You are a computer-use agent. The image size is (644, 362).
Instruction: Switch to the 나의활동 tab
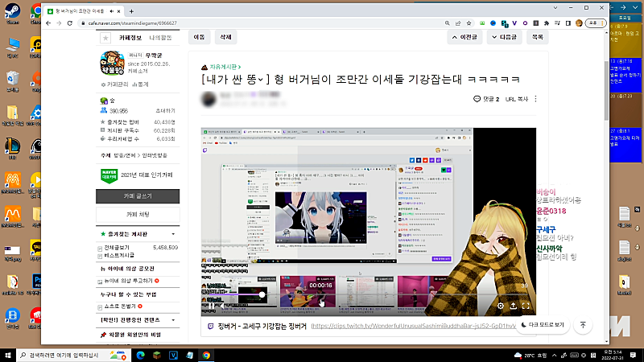pyautogui.click(x=161, y=38)
